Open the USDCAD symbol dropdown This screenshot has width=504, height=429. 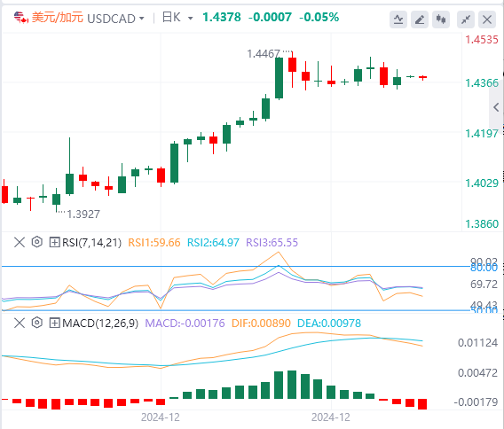point(115,19)
